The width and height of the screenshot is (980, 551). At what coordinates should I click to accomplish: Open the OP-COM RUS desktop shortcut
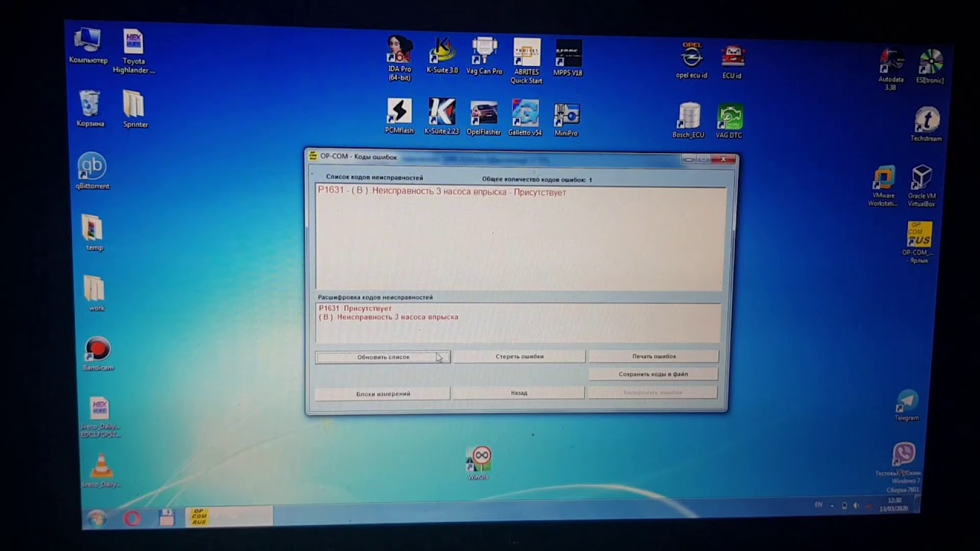click(x=918, y=243)
